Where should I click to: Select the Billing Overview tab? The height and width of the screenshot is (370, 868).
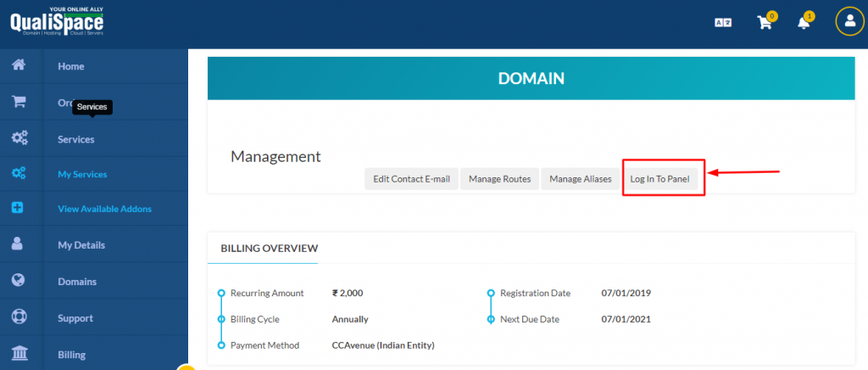(269, 248)
